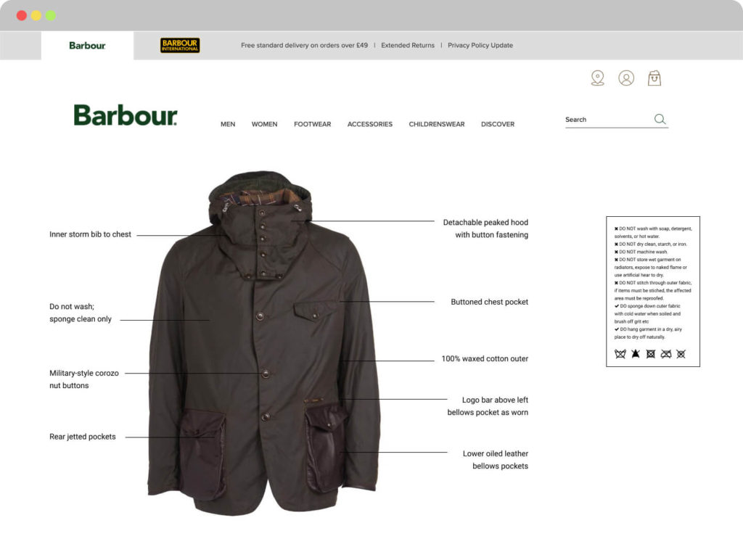Open the Privacy Policy Update link
Image resolution: width=743 pixels, height=560 pixels.
click(480, 46)
